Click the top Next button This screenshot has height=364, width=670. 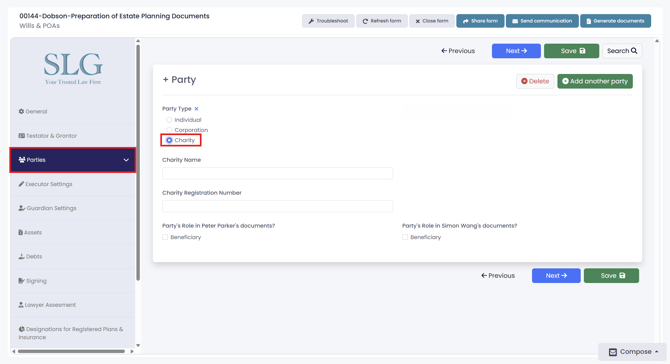click(x=516, y=51)
